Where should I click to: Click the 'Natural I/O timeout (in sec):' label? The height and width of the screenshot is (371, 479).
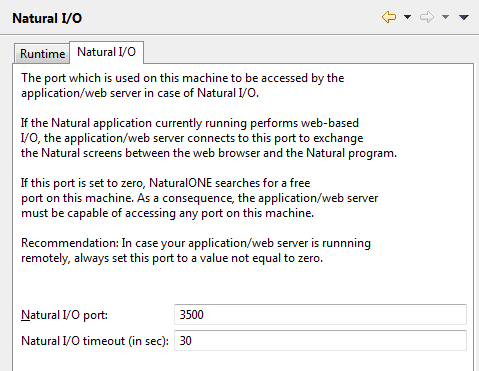tap(95, 341)
